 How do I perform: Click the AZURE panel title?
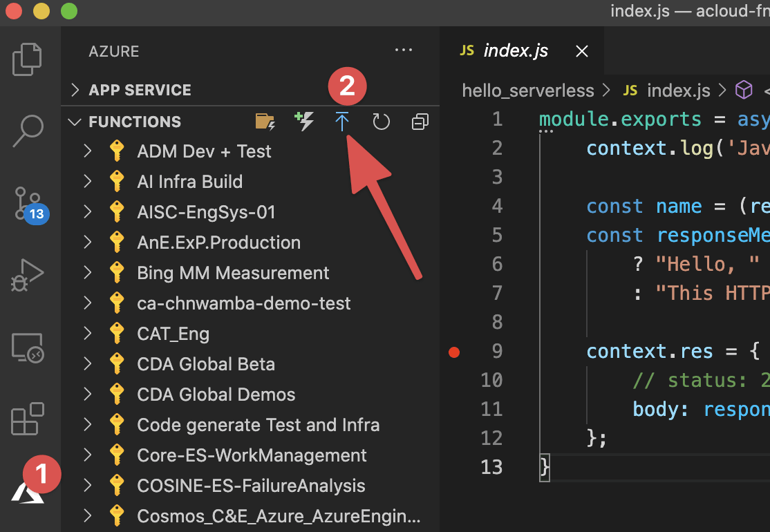pyautogui.click(x=114, y=51)
